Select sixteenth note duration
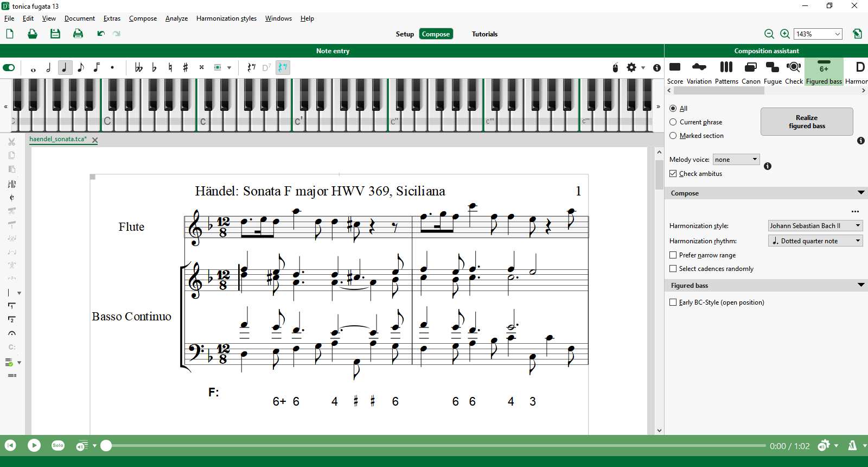The width and height of the screenshot is (868, 467). point(97,68)
